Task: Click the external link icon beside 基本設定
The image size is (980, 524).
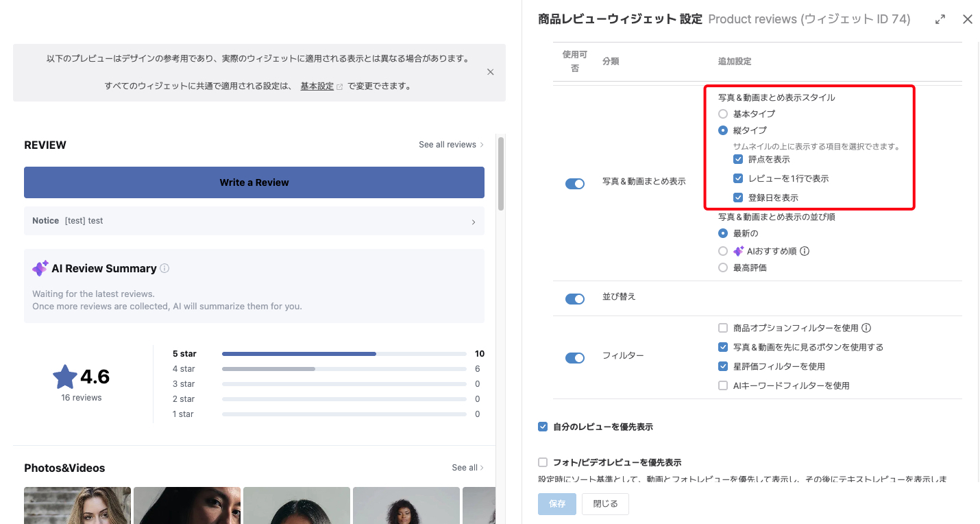Action: [340, 87]
